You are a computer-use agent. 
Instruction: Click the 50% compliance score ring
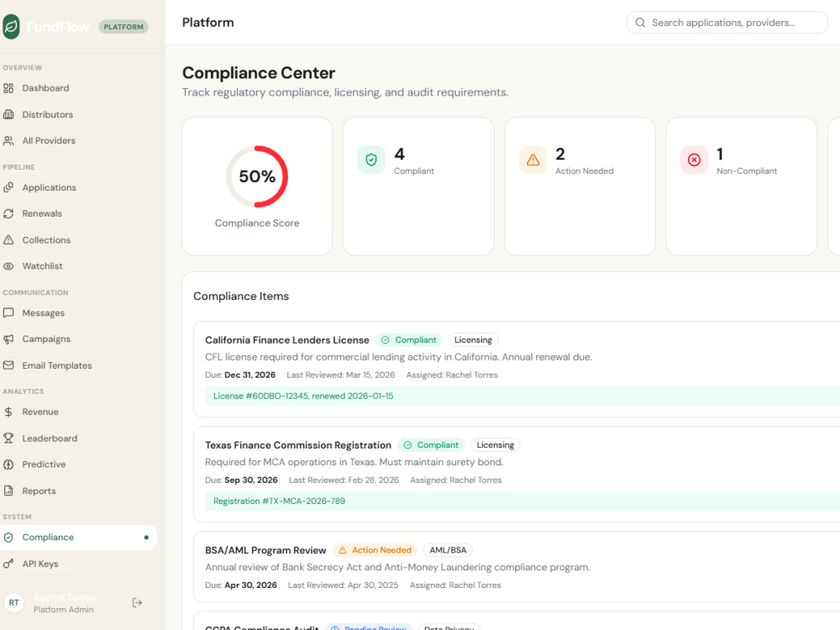coord(257,176)
